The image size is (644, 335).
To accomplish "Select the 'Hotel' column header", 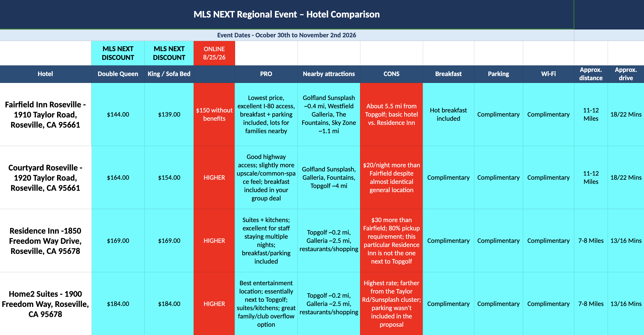I will pos(45,74).
